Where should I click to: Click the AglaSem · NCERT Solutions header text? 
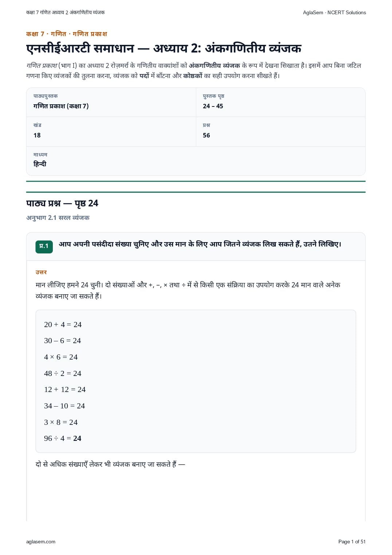[x=334, y=12]
